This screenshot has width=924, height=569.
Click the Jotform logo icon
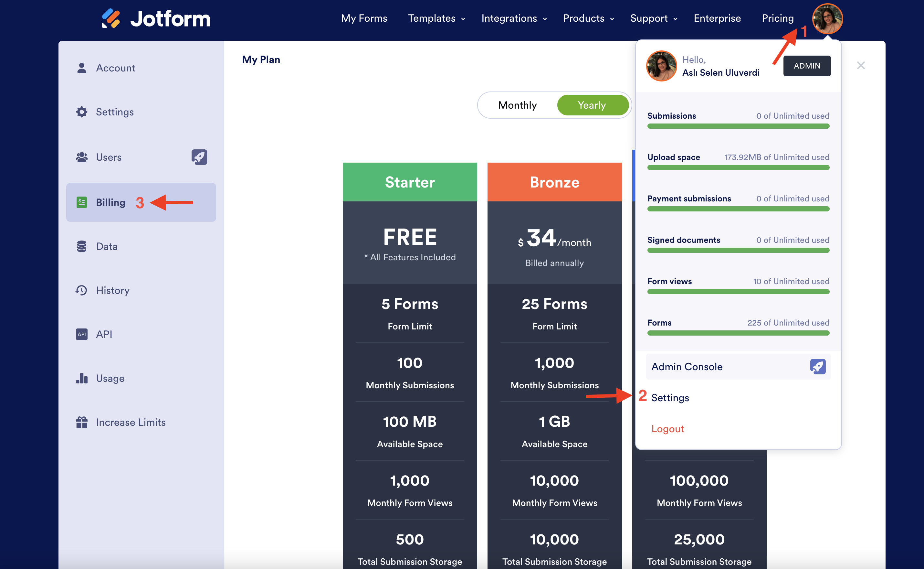point(111,18)
